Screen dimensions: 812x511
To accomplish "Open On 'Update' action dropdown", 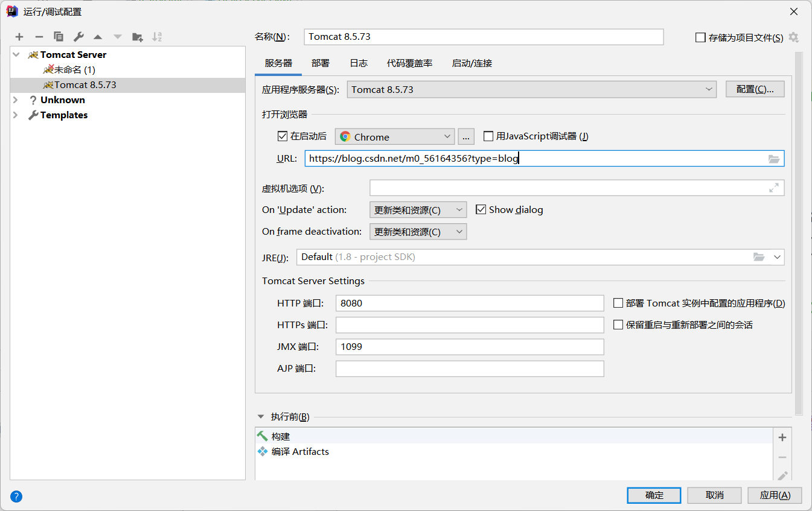I will [x=418, y=210].
